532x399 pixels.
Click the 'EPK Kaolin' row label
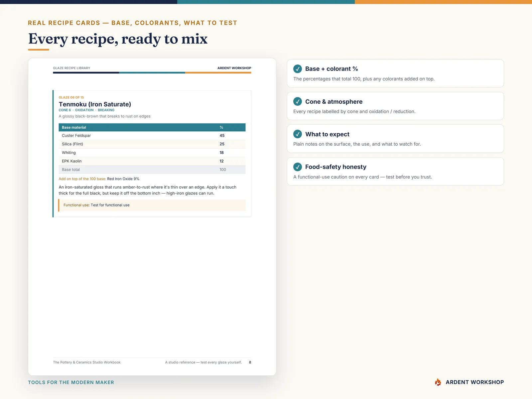pyautogui.click(x=71, y=161)
